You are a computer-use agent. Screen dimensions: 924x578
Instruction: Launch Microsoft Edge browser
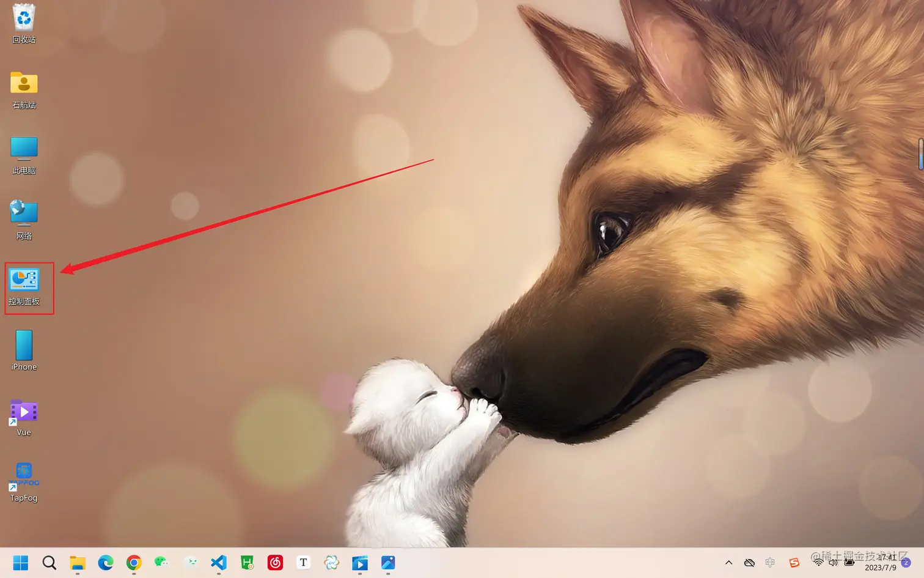(x=106, y=563)
